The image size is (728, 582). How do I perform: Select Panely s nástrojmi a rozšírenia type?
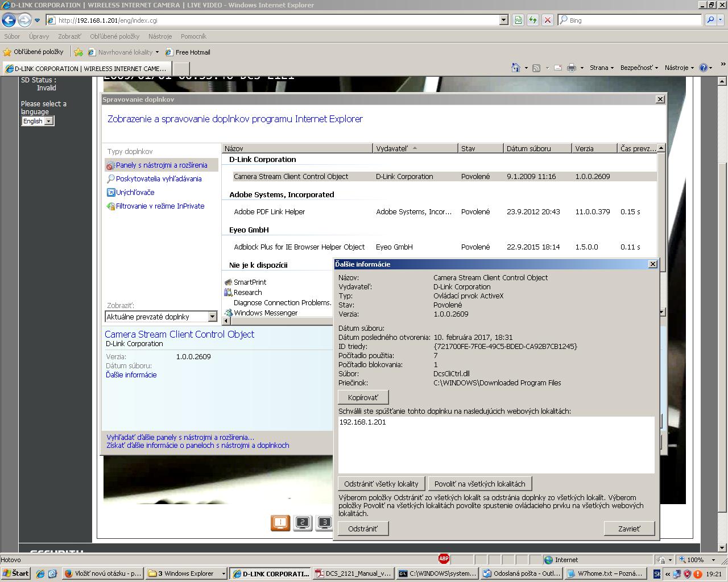(162, 165)
